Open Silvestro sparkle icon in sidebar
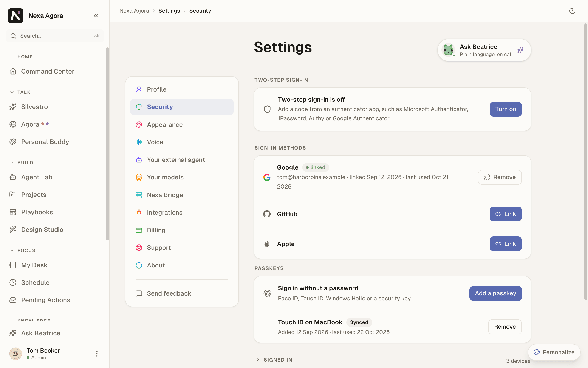Image resolution: width=588 pixels, height=368 pixels. [13, 107]
